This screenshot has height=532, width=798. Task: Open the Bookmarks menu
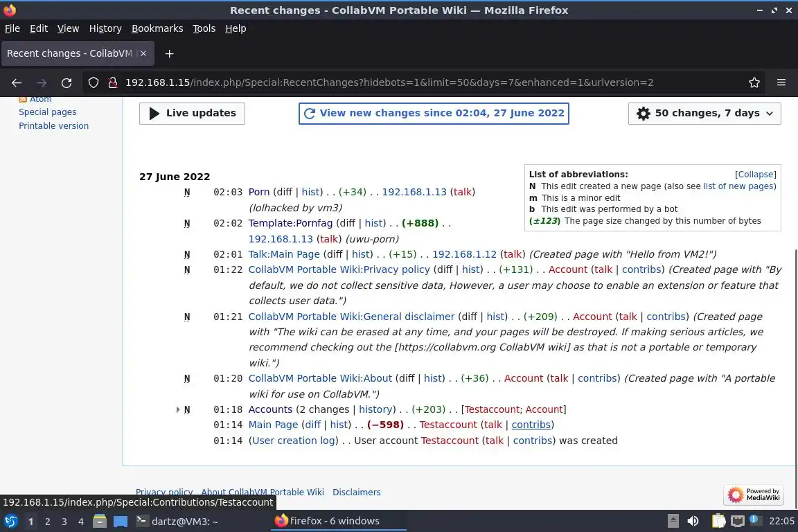[157, 28]
